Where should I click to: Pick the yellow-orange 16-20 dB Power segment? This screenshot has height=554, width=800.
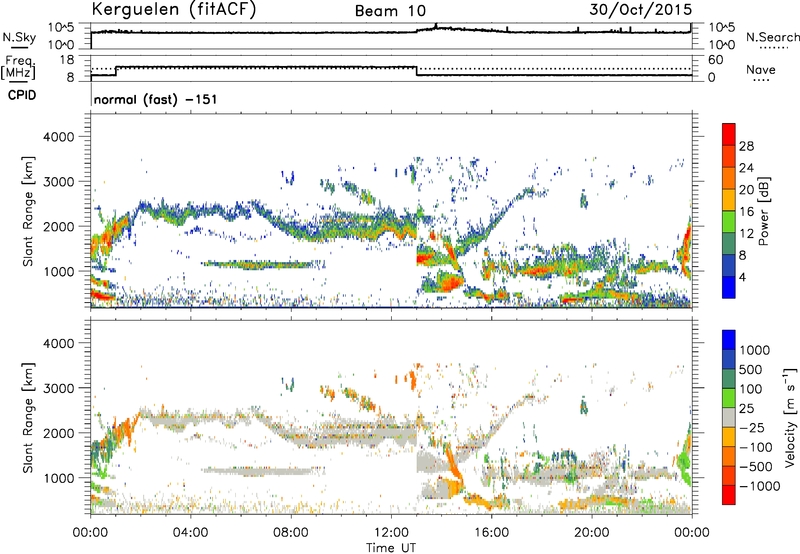[729, 201]
